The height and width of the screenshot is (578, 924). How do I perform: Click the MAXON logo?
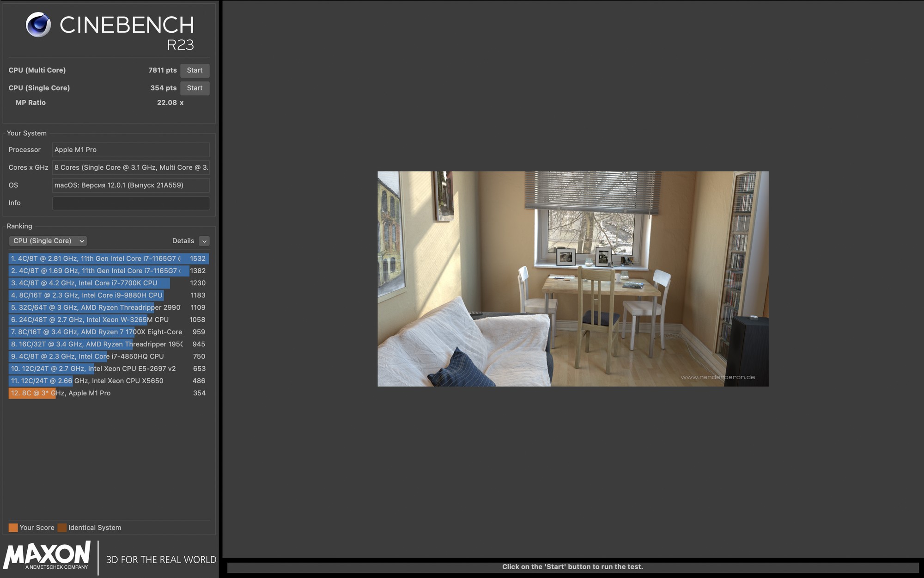click(x=47, y=555)
